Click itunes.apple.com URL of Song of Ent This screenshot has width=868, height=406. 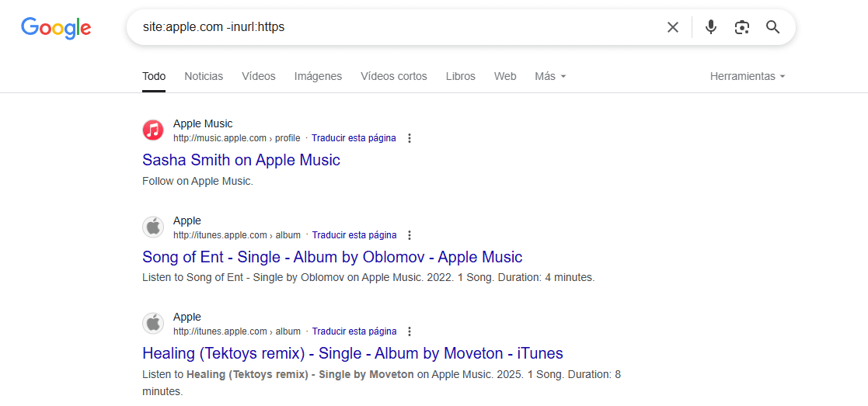coord(237,235)
